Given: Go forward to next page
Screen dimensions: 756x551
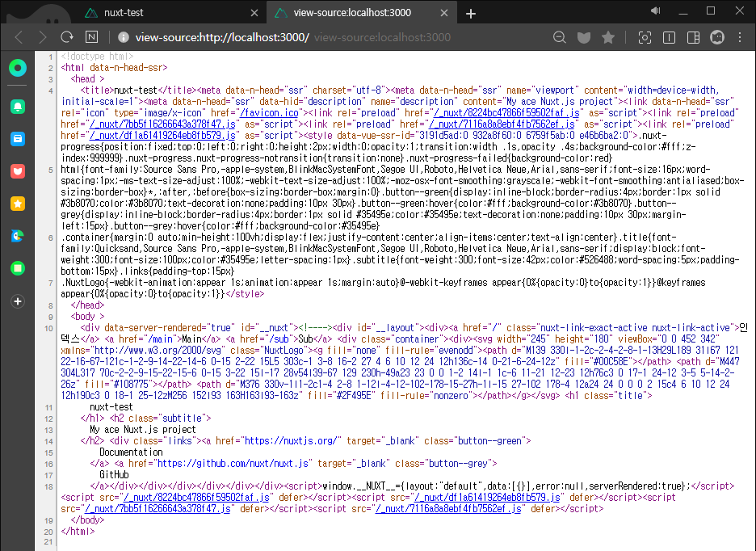Looking at the screenshot, I should [x=43, y=37].
